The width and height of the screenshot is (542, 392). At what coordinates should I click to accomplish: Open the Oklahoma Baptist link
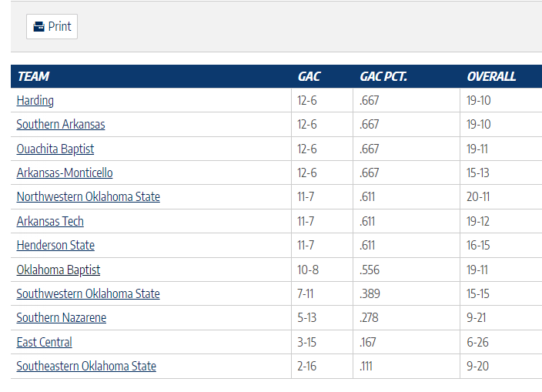[59, 270]
